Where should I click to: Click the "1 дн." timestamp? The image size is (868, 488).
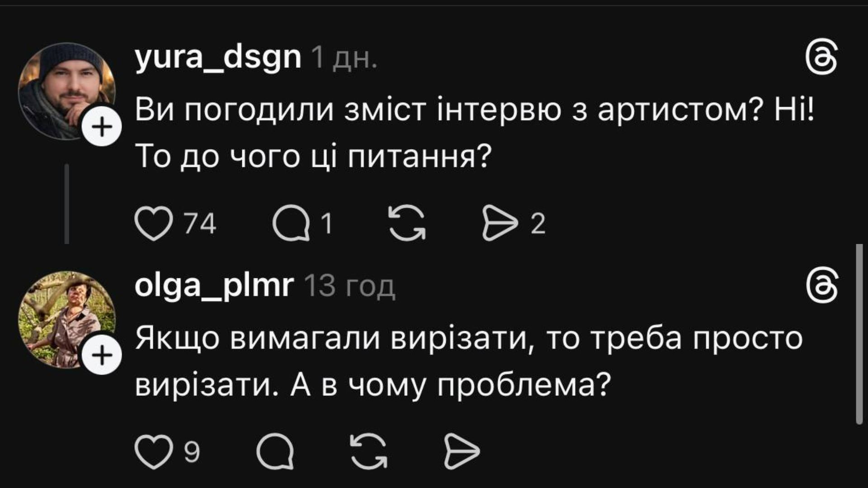click(344, 59)
